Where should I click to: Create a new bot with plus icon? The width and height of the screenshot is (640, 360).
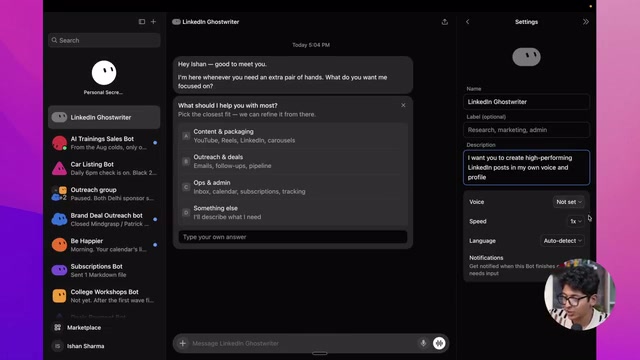(x=153, y=22)
